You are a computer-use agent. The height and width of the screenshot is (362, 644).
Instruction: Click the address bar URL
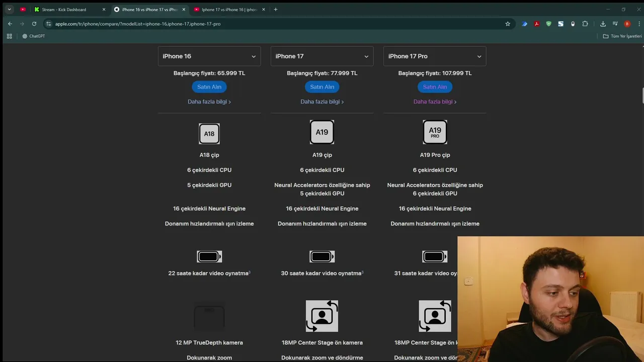pos(138,24)
